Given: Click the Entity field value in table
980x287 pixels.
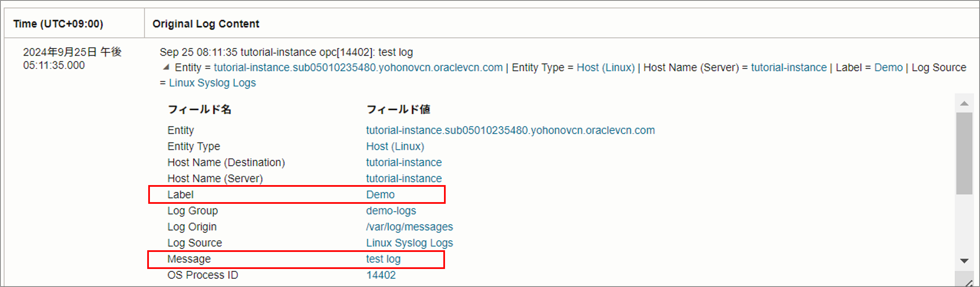Looking at the screenshot, I should click(x=510, y=130).
